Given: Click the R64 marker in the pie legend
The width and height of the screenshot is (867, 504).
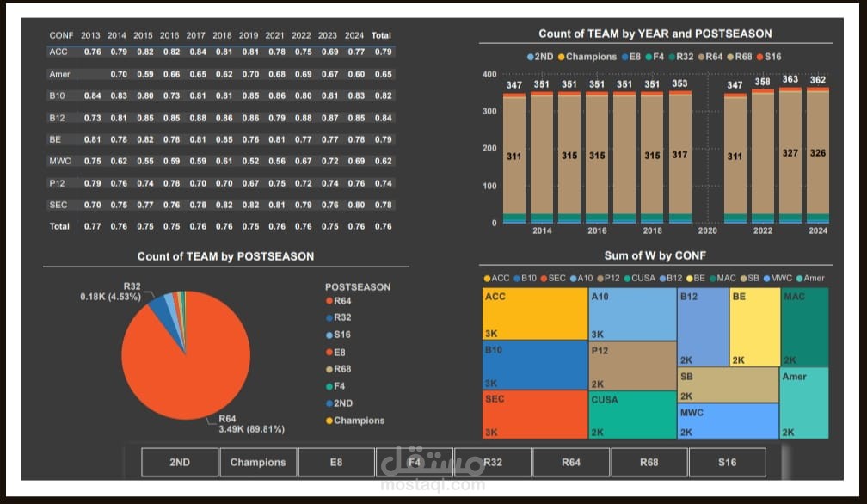Looking at the screenshot, I should pos(329,301).
